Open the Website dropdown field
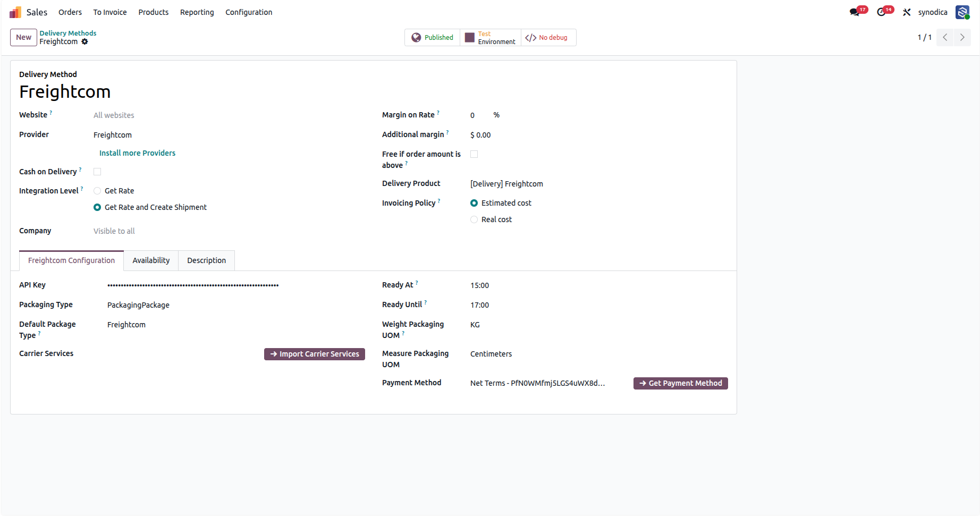980x516 pixels. pos(229,115)
